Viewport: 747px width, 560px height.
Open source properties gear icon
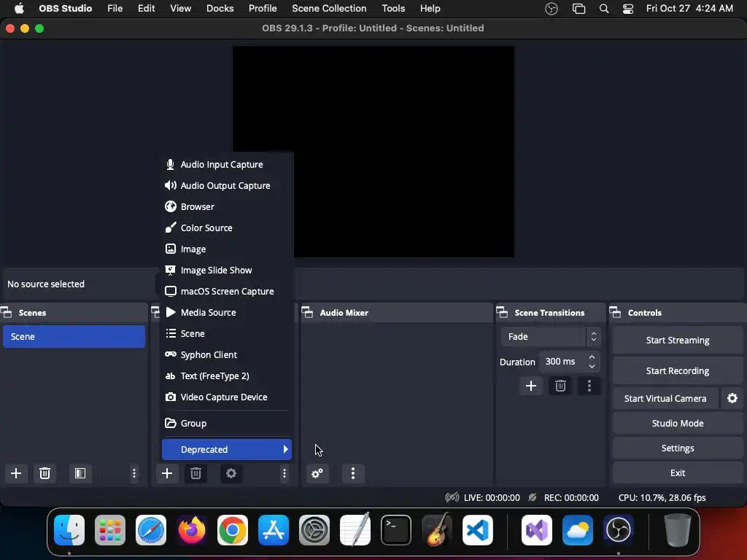click(231, 473)
